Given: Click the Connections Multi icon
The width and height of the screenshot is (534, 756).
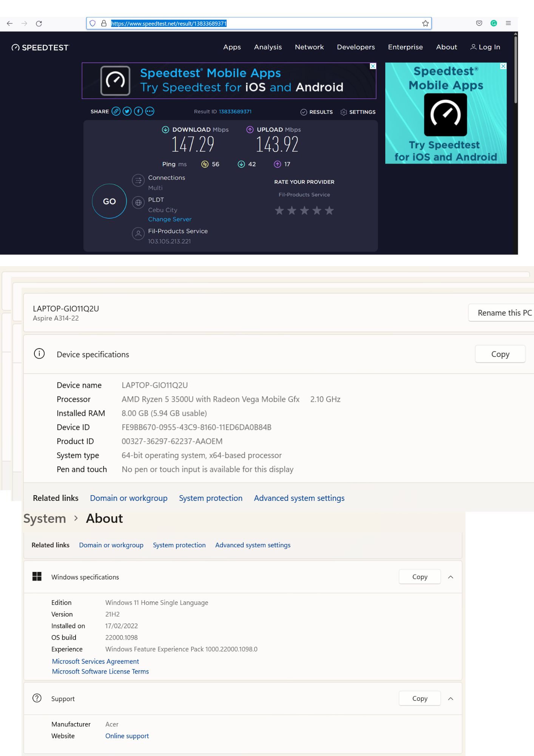Looking at the screenshot, I should click(138, 181).
